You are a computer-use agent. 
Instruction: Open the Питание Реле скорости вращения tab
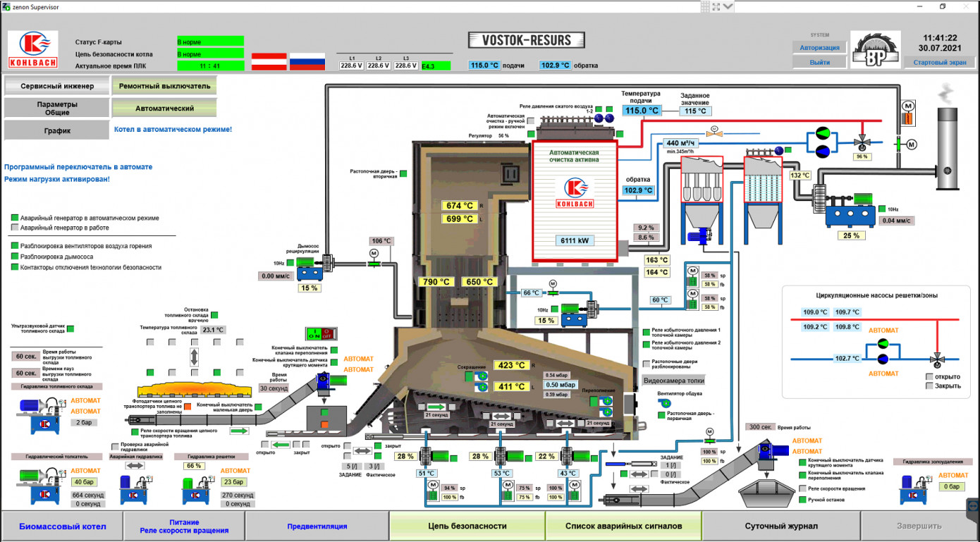(x=184, y=526)
